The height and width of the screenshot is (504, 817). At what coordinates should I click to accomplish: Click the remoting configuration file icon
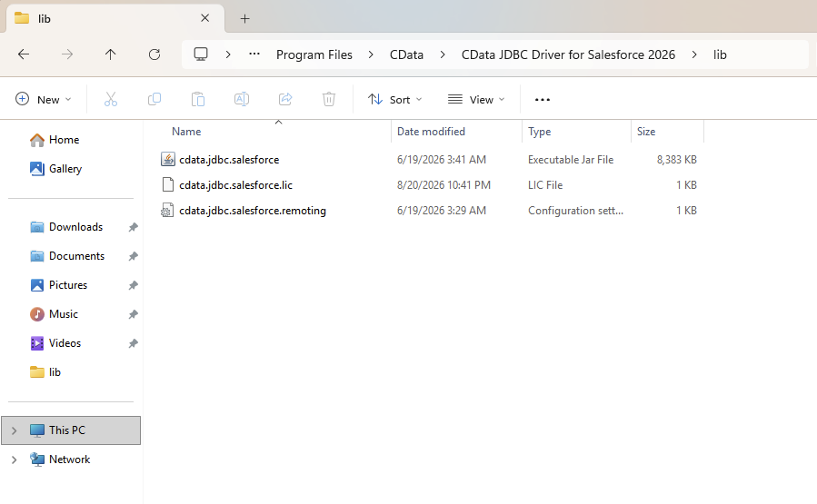(167, 211)
